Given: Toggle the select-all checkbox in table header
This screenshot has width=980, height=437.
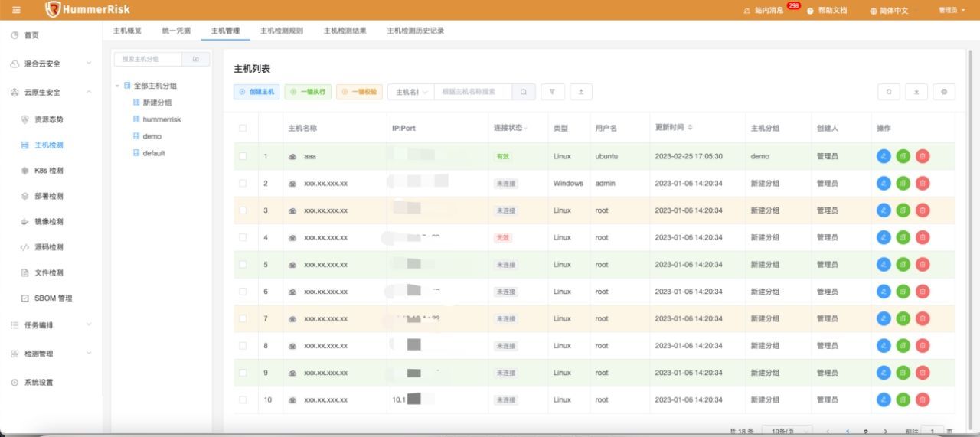Looking at the screenshot, I should point(243,128).
